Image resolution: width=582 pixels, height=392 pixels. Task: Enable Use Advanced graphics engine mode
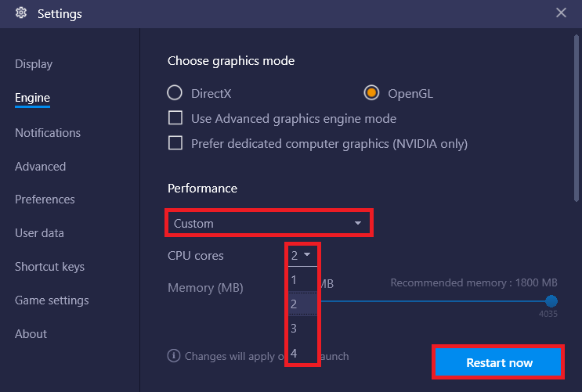tap(175, 118)
